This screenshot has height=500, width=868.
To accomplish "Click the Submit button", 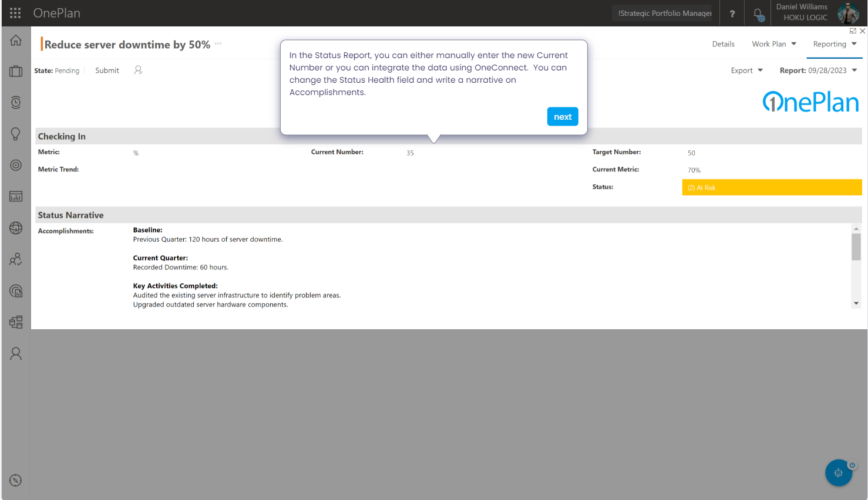I will pyautogui.click(x=107, y=70).
